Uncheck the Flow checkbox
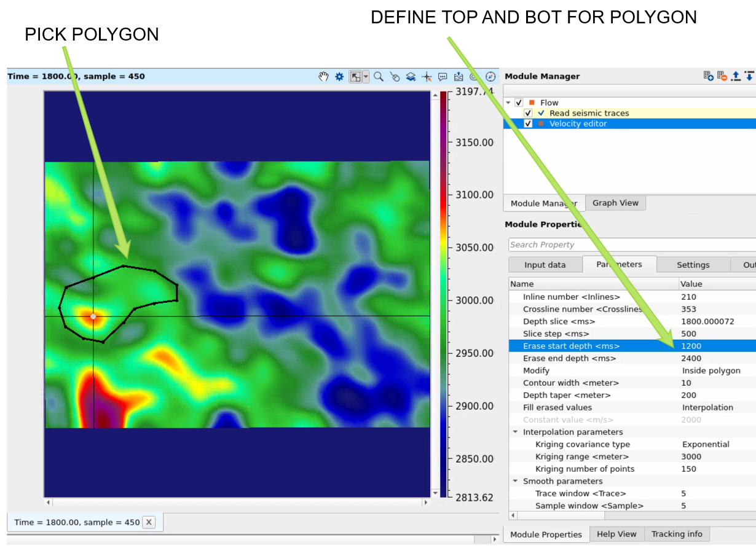The height and width of the screenshot is (548, 756). [x=519, y=103]
